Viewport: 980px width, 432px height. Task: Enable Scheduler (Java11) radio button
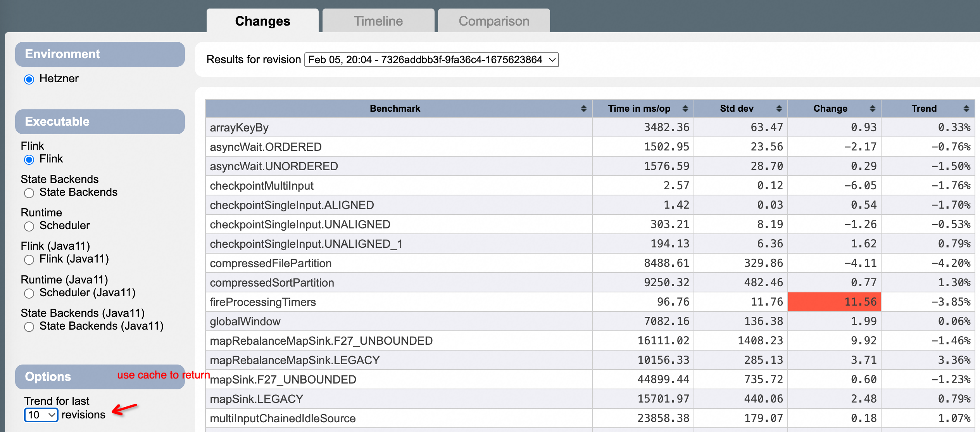click(29, 293)
